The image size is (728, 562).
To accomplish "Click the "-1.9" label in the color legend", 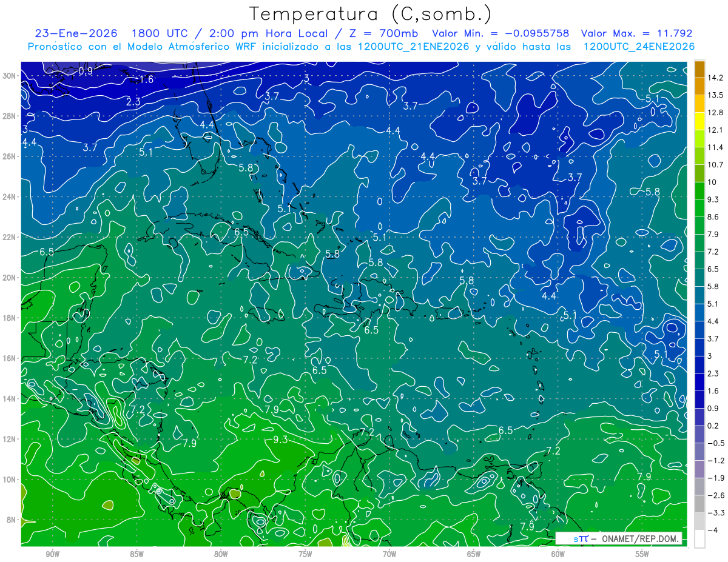I will click(716, 478).
